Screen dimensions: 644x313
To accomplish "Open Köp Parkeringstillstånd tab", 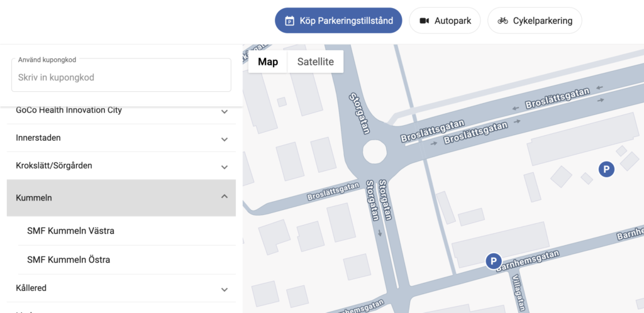I will pos(338,21).
